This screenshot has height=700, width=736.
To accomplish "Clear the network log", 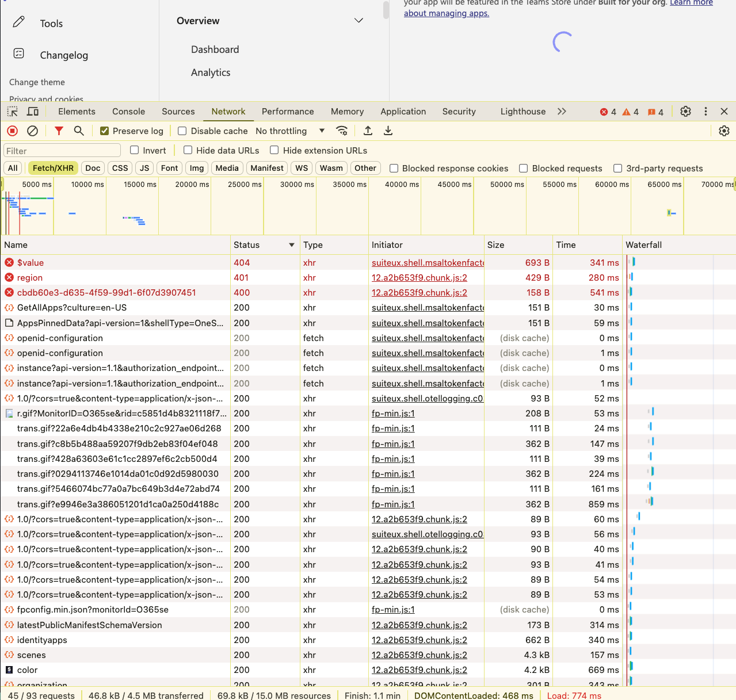I will tap(32, 131).
